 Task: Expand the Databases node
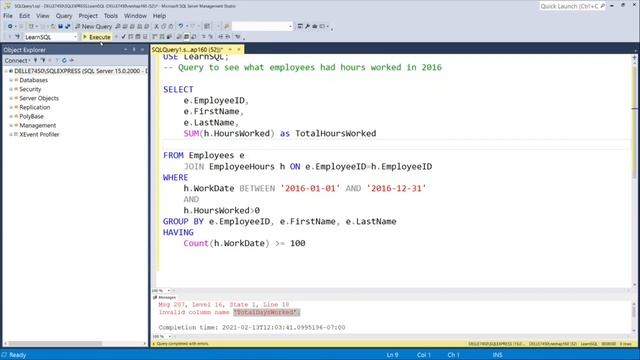point(11,80)
